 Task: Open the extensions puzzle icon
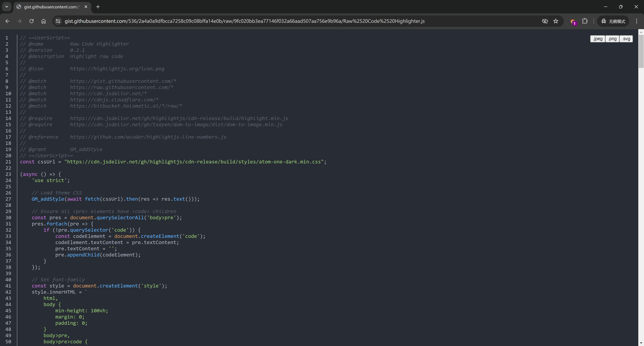click(x=585, y=21)
